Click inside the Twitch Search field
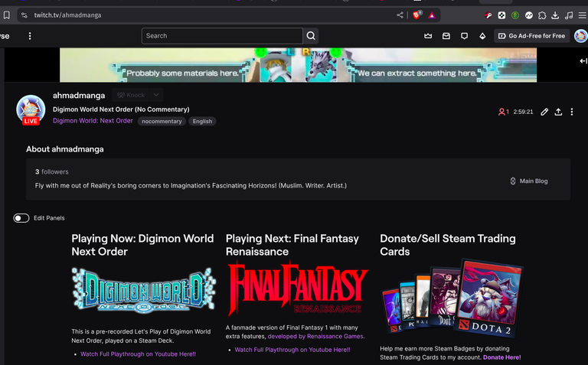Screen dimensions: 588x365 (222, 36)
